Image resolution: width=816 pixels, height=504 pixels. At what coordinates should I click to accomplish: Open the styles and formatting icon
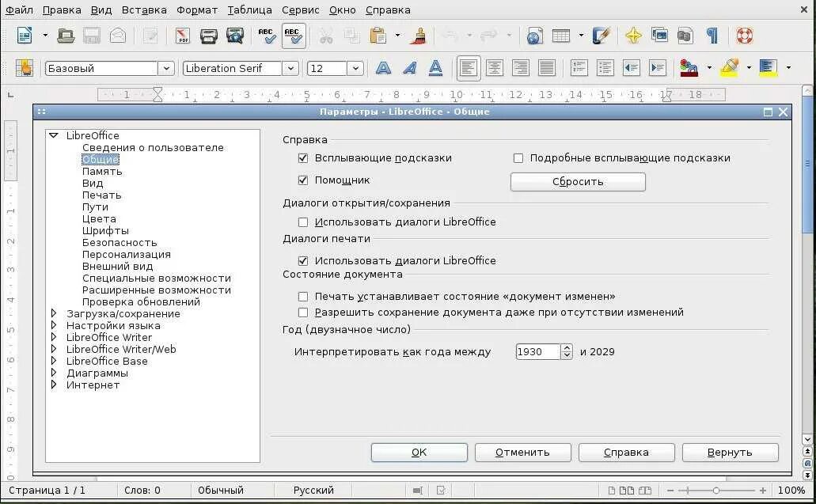[x=25, y=68]
